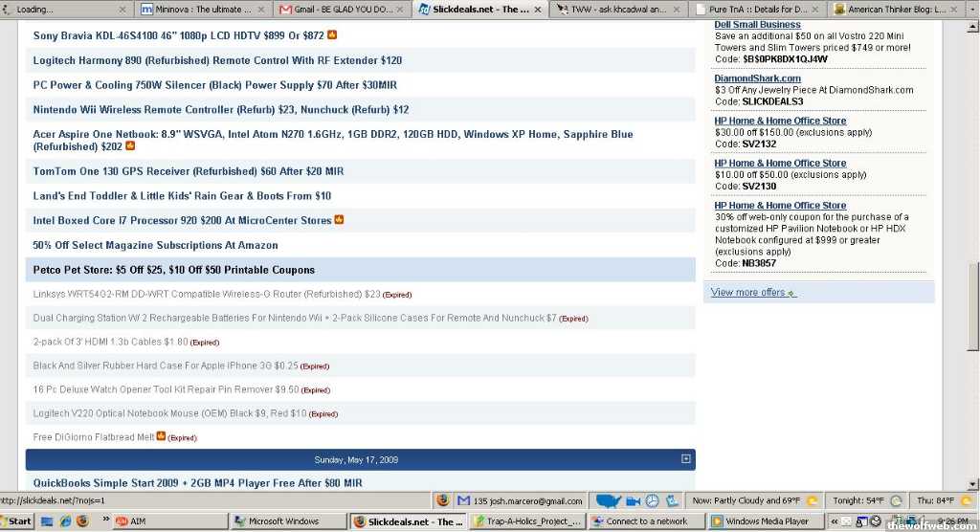
Task: Open Petco Pet Store printable coupons deal
Action: 174,270
